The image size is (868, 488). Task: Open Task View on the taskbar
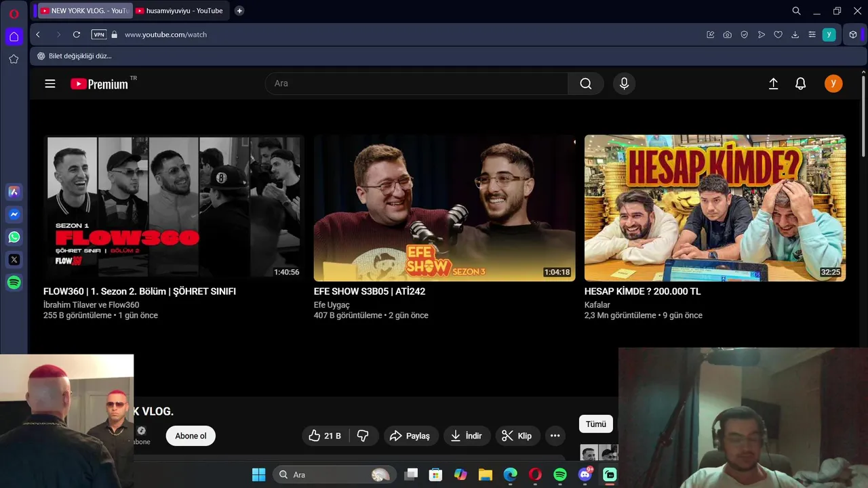[411, 474]
